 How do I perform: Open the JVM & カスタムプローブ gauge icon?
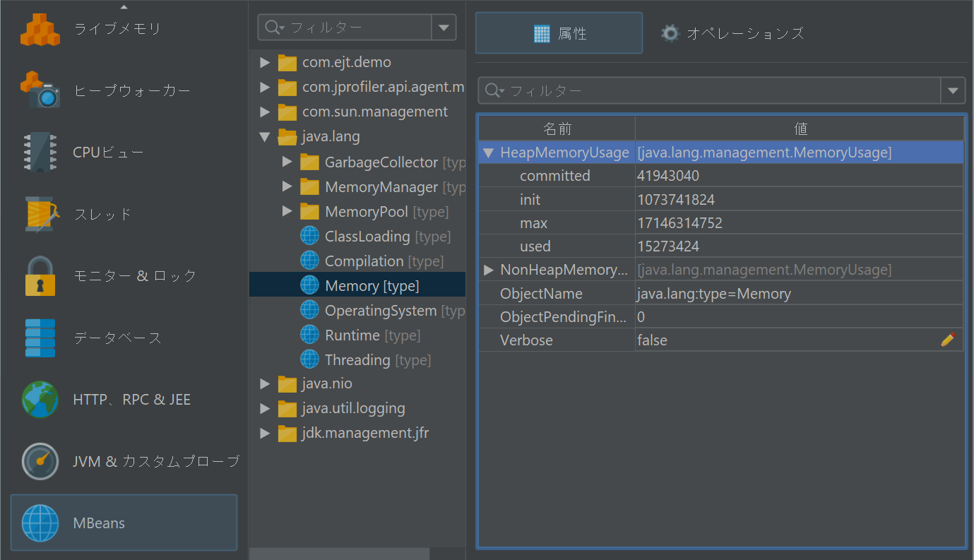[x=40, y=461]
